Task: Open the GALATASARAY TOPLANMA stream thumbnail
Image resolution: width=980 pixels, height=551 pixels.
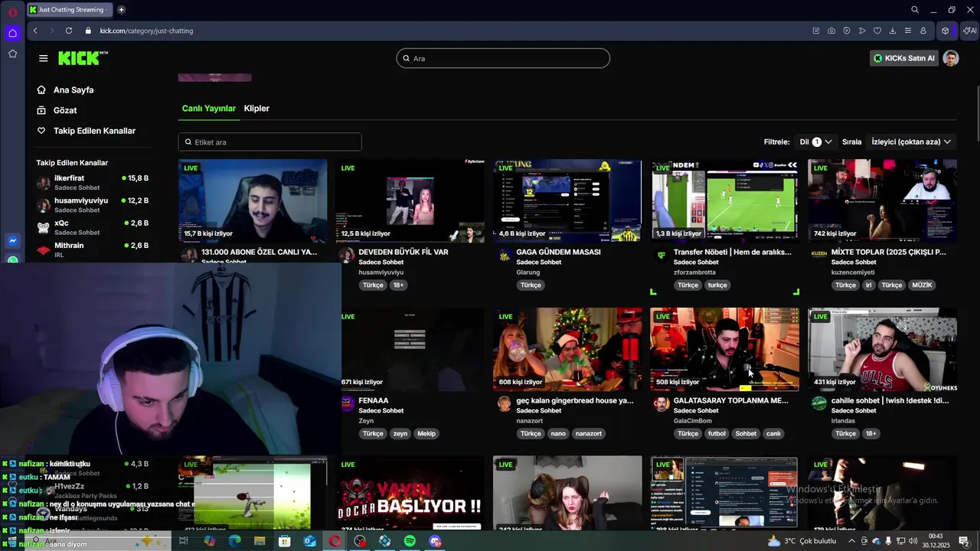Action: pyautogui.click(x=724, y=350)
